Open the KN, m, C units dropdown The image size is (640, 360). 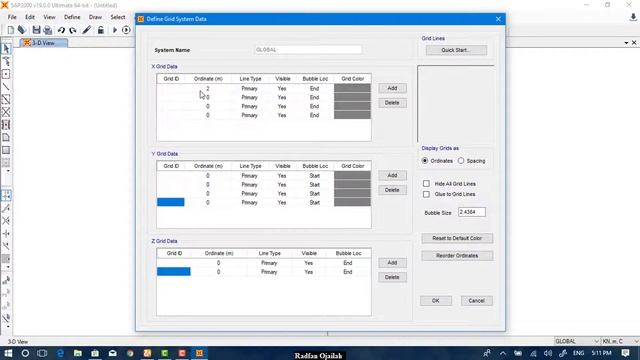click(620, 341)
